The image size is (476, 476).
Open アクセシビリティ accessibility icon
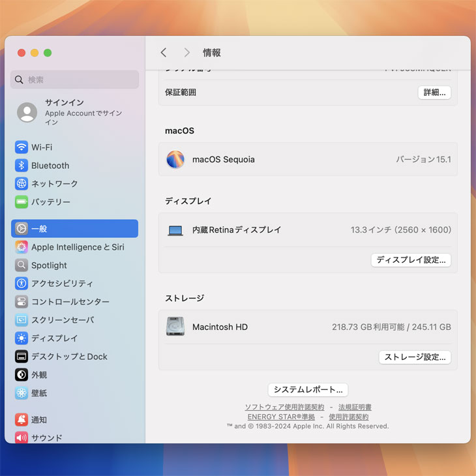point(22,284)
